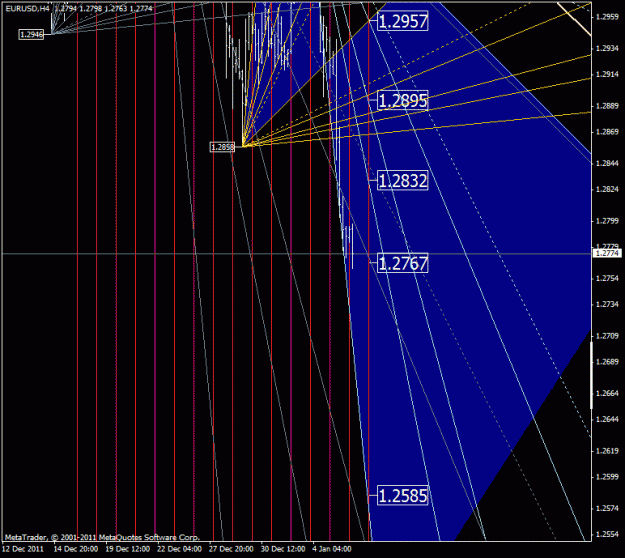Click the 1.2644 value on the price axis
Viewport: 625px width, 558px height.
(607, 419)
